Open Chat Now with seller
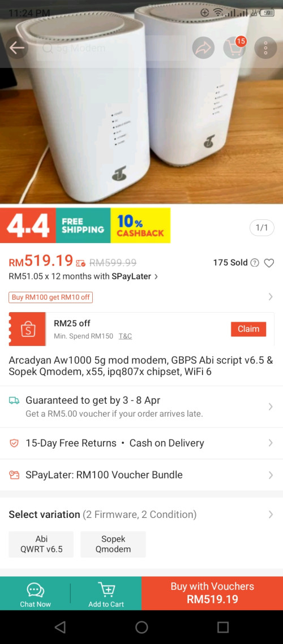283x644 pixels. [35, 594]
